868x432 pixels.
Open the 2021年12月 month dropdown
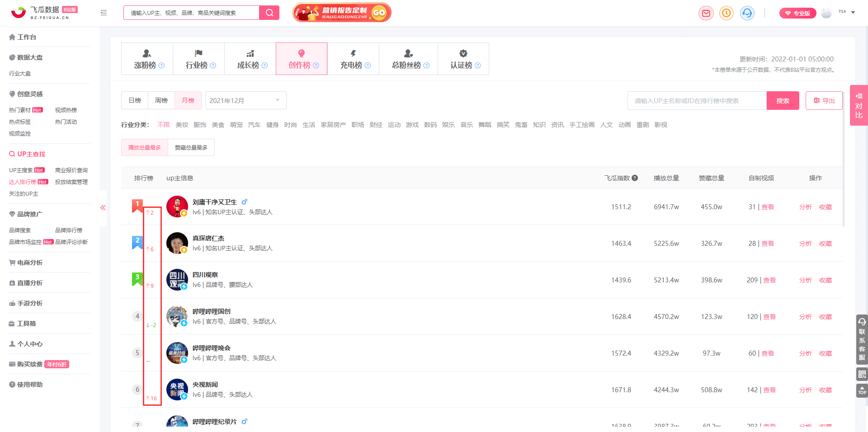(245, 100)
